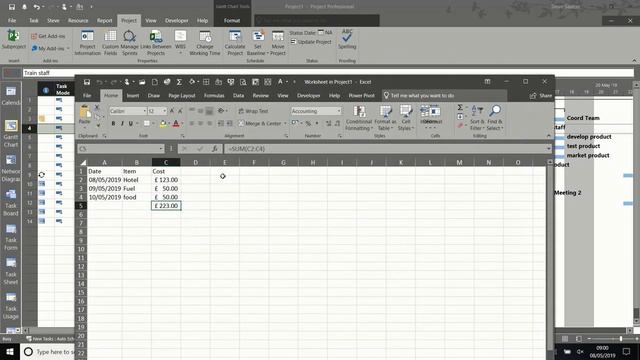Image resolution: width=640 pixels, height=360 pixels.
Task: Toggle Underline formatting in Excel
Action: 131,123
